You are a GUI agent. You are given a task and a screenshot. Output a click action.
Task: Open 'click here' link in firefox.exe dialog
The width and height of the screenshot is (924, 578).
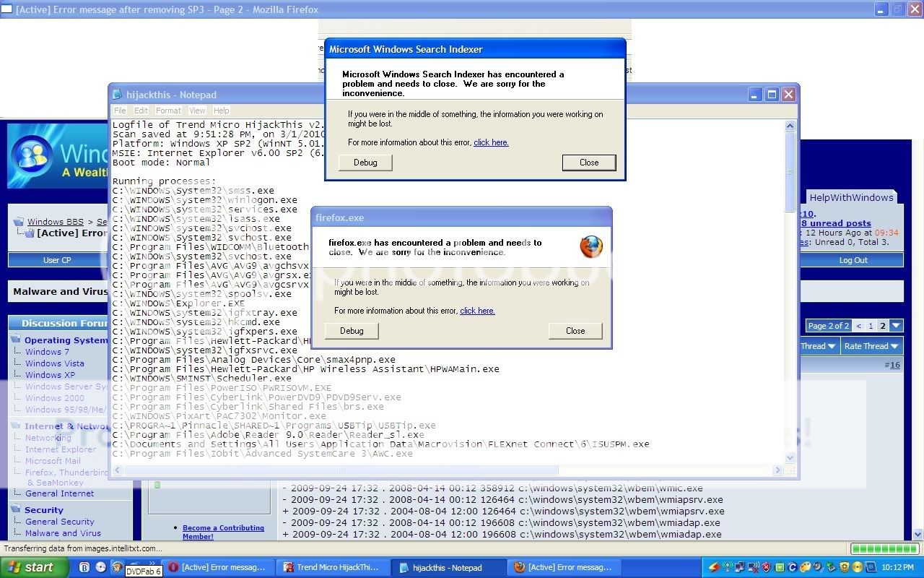(x=477, y=311)
